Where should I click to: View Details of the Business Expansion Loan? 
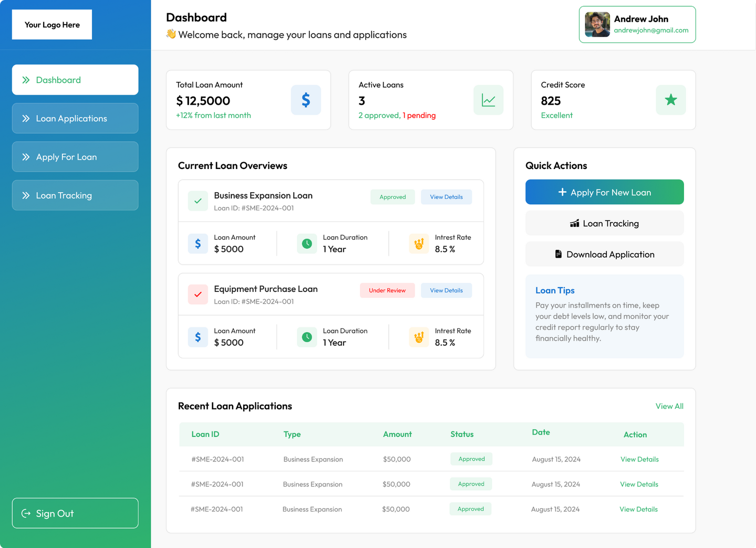pos(446,197)
